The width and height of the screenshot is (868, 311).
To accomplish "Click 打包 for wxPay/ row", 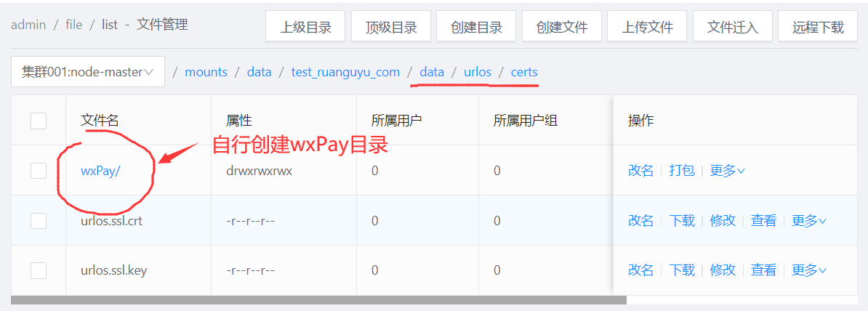I will (681, 171).
